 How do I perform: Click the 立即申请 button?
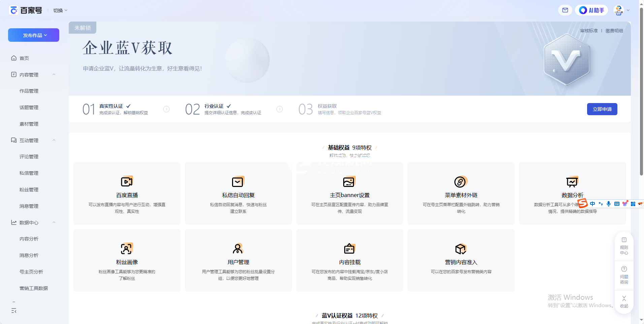click(602, 109)
